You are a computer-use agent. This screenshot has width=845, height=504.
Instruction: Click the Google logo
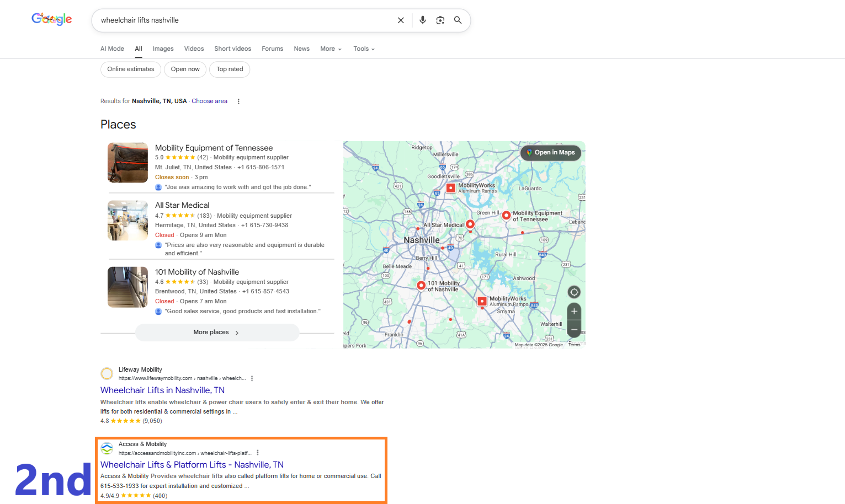pos(52,19)
